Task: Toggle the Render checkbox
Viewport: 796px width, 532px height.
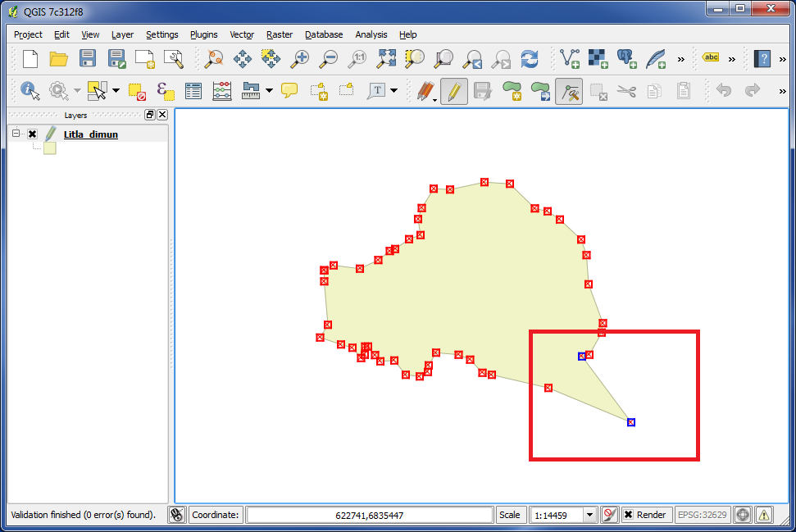Action: (628, 515)
